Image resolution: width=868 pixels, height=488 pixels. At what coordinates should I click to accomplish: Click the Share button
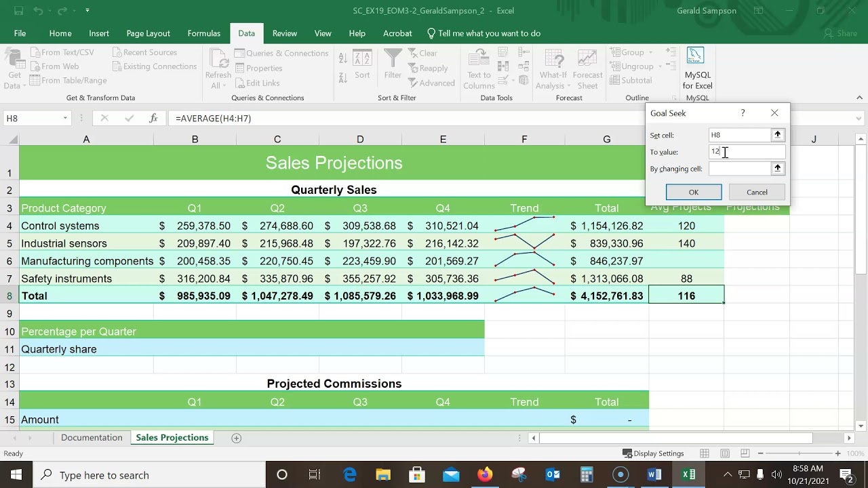coord(840,33)
